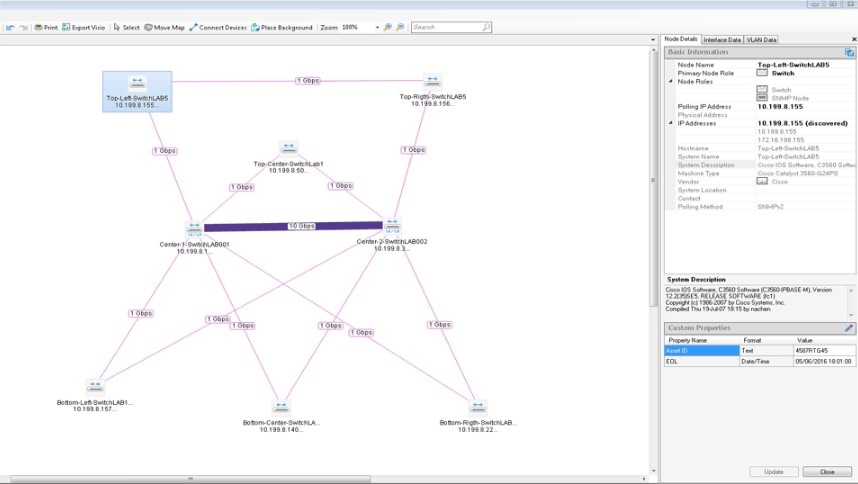This screenshot has width=858, height=484.
Task: Select the Center-1-SwitchLAB001 node icon
Action: (194, 228)
